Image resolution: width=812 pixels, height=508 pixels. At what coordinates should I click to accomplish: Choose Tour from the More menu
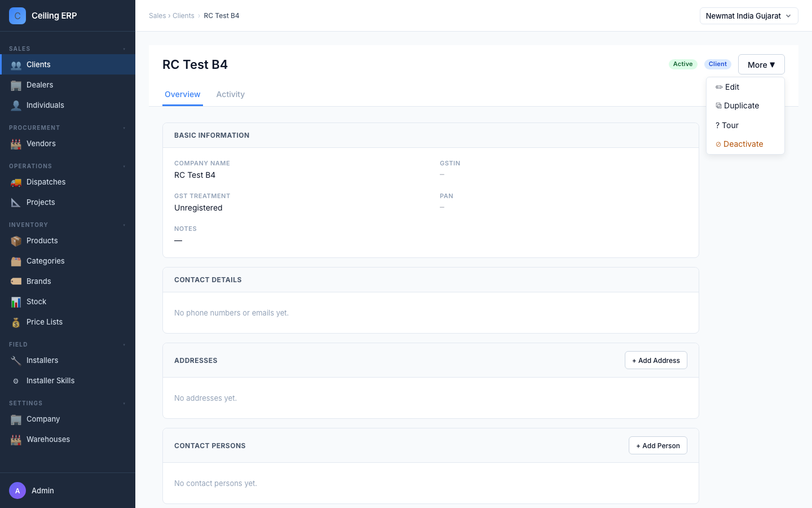coord(745,125)
